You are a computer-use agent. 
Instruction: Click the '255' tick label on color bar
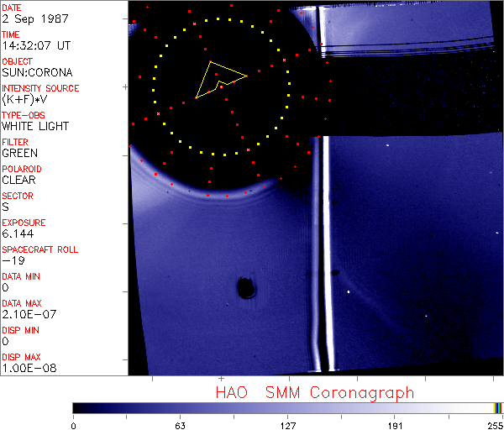pos(496,425)
